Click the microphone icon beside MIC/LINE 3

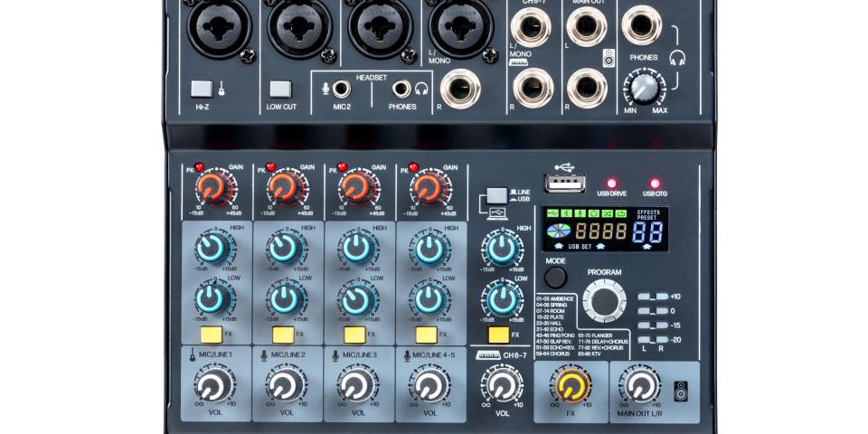coord(335,354)
